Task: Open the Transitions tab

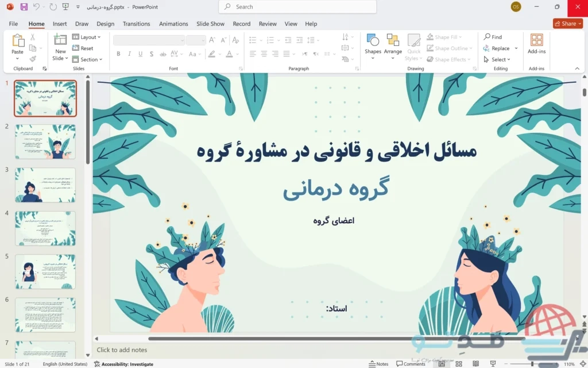Action: point(137,24)
